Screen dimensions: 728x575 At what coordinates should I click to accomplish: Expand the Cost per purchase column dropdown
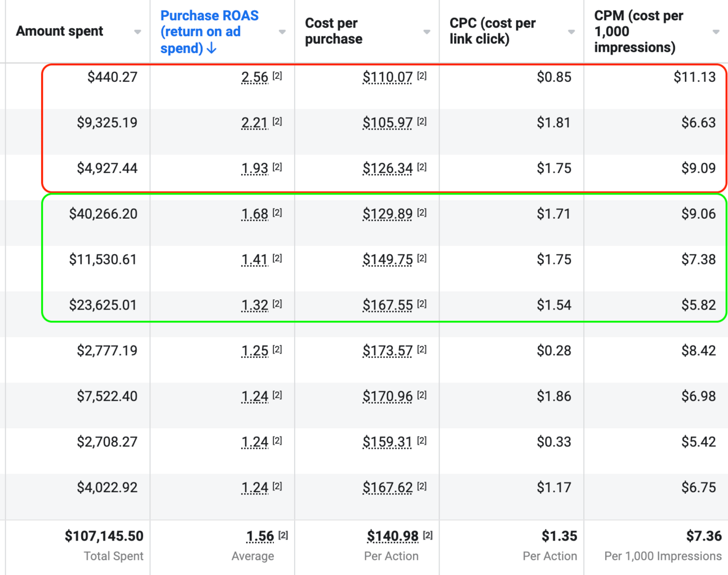pyautogui.click(x=427, y=32)
